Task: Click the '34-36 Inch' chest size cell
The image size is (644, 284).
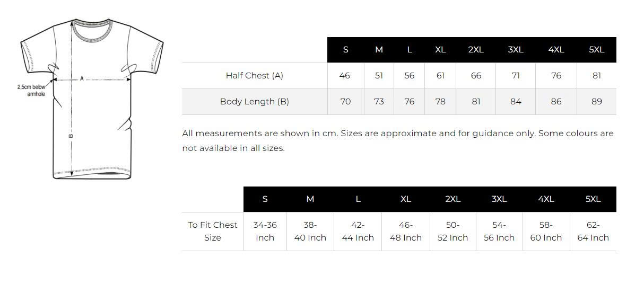Action: pyautogui.click(x=265, y=232)
